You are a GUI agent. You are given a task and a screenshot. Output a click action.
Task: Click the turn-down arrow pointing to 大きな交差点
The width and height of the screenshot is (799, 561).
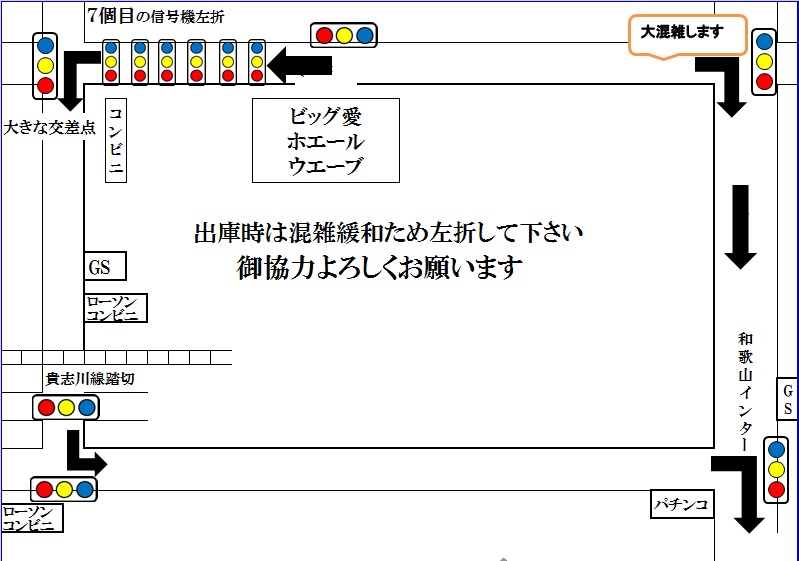(x=77, y=81)
